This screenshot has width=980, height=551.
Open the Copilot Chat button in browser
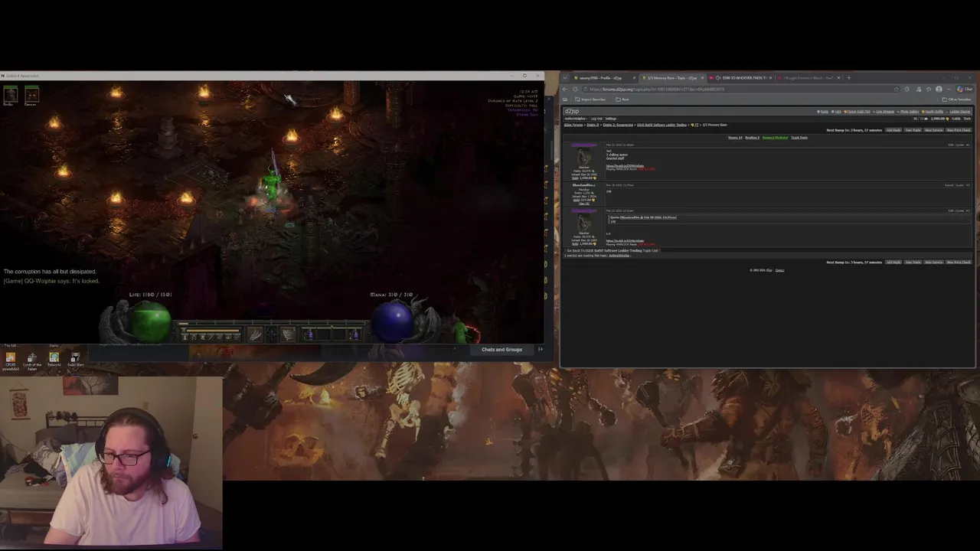click(964, 89)
